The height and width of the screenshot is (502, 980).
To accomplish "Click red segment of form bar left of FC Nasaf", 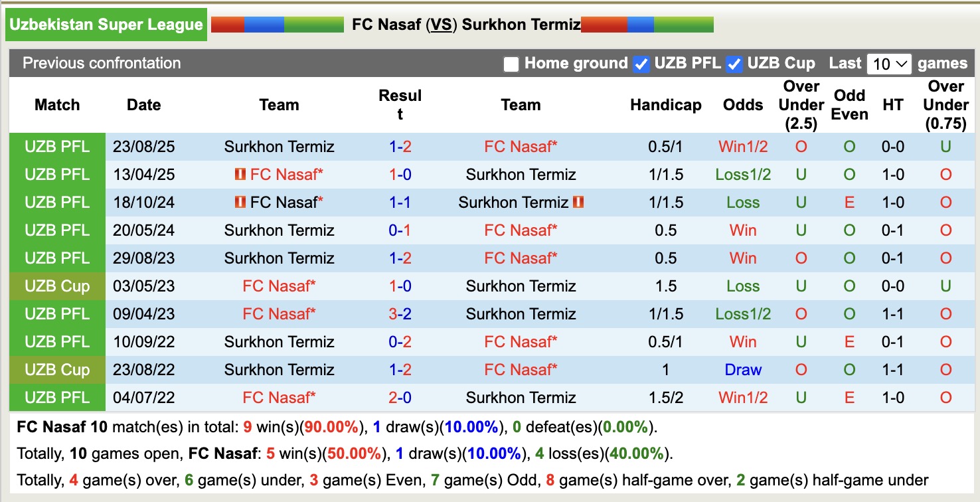I will [x=228, y=25].
